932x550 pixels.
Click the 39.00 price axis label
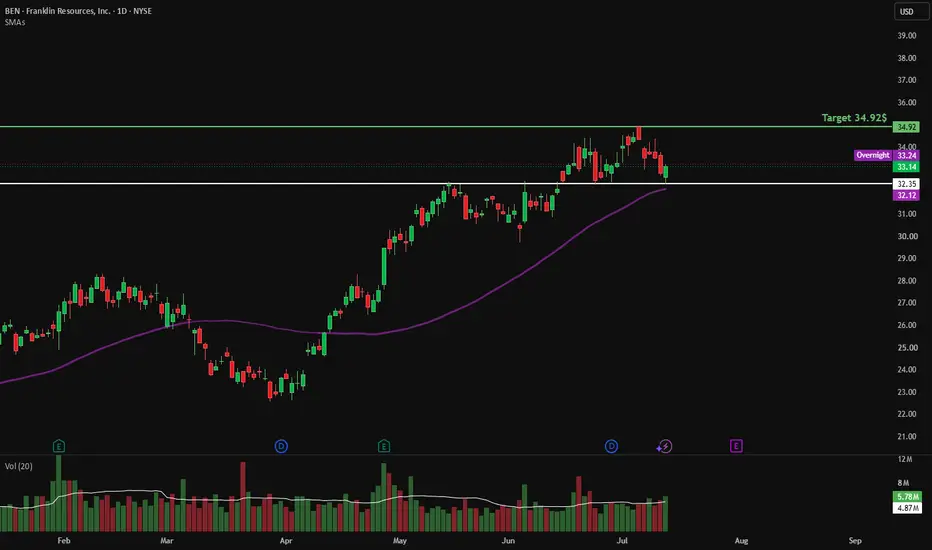click(x=906, y=36)
